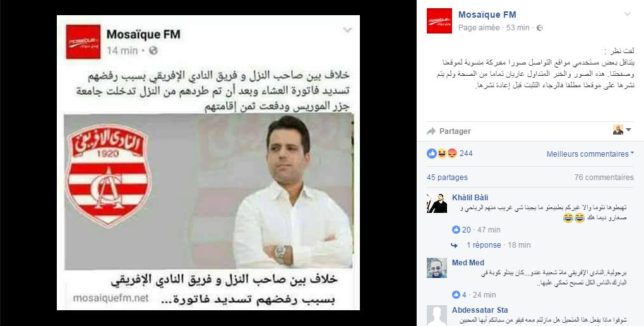This screenshot has width=644, height=326.
Task: Click the public globe icon beside 53 min
Action: tap(540, 28)
